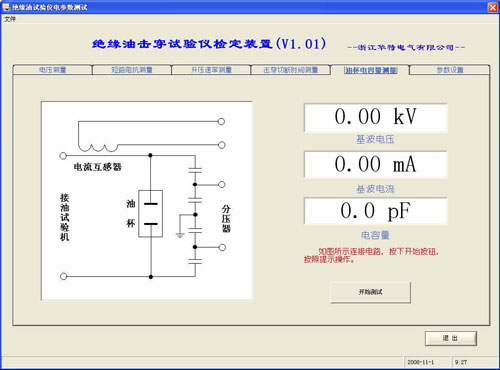Click the date field in status bar
Screen dimensions: 500x370
coord(421,362)
